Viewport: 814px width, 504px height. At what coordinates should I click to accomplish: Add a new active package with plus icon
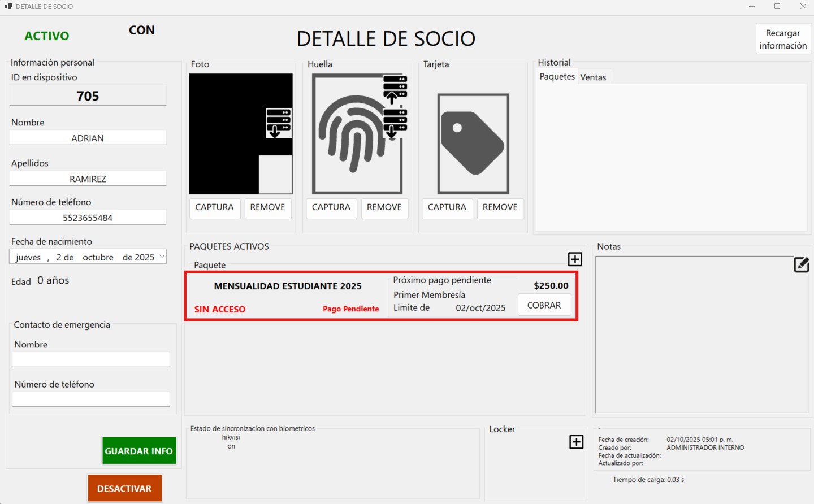(x=575, y=259)
